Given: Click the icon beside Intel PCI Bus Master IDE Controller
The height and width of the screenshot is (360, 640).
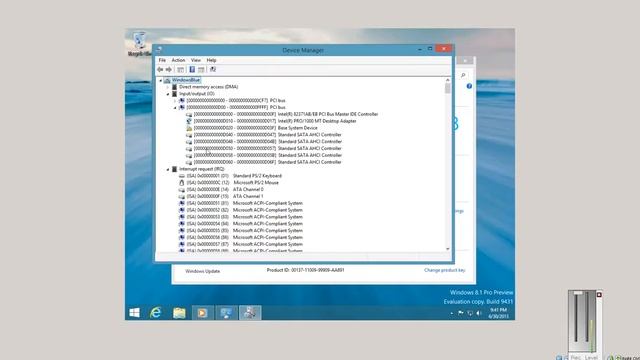Looking at the screenshot, I should (x=189, y=114).
